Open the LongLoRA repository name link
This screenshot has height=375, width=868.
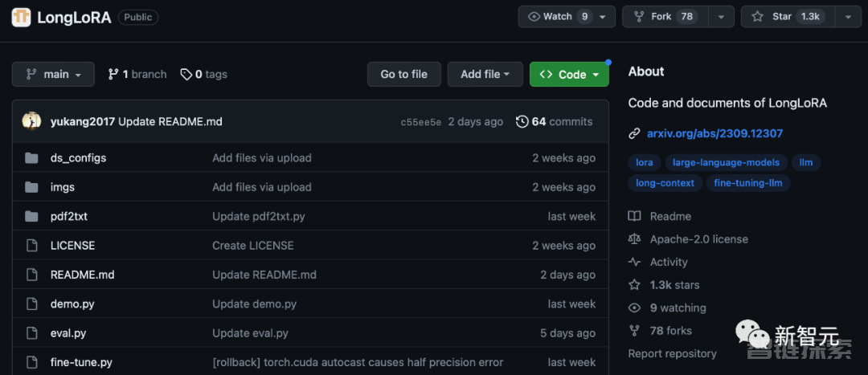[74, 18]
